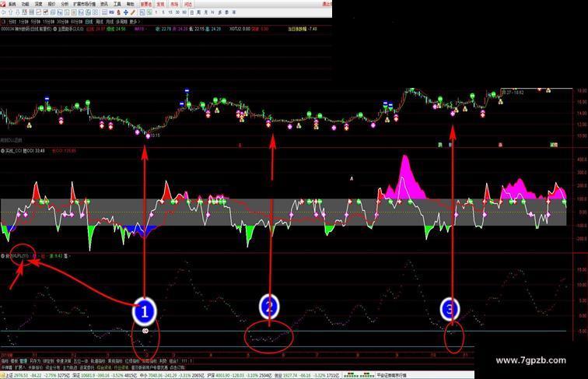
Task: Expand the 更多 periods list
Action: point(135,22)
